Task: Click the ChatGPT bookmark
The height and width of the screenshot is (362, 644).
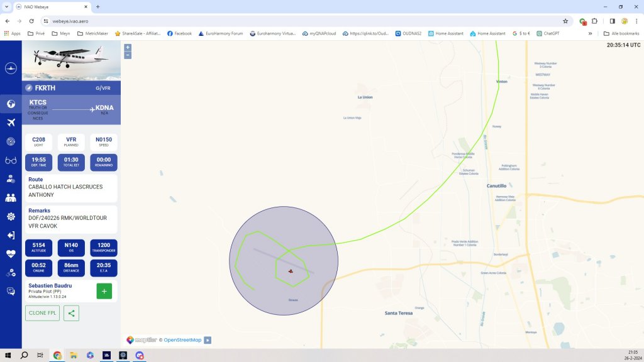Action: tap(548, 33)
